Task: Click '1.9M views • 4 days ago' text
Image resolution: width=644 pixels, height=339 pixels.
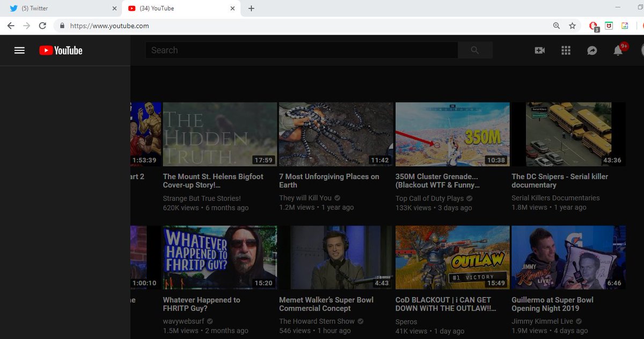Action: pyautogui.click(x=550, y=331)
